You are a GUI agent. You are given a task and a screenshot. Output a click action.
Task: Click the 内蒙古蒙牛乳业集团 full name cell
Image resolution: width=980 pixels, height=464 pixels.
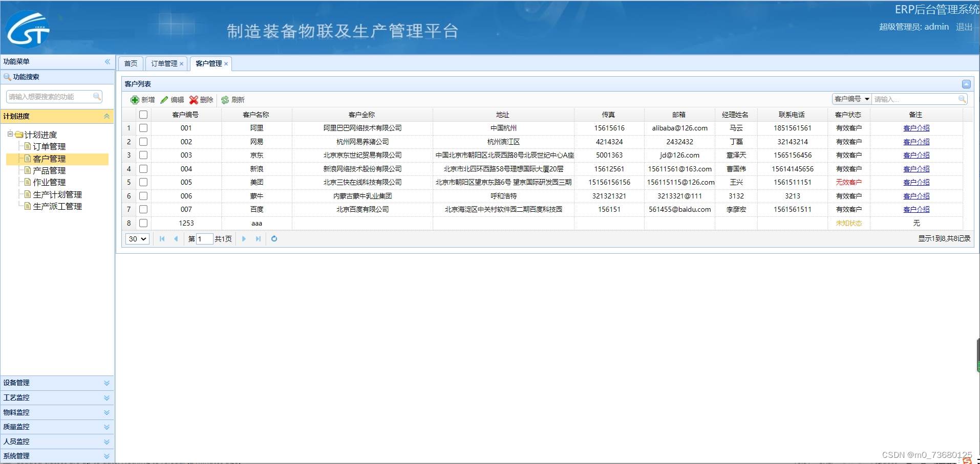(362, 196)
